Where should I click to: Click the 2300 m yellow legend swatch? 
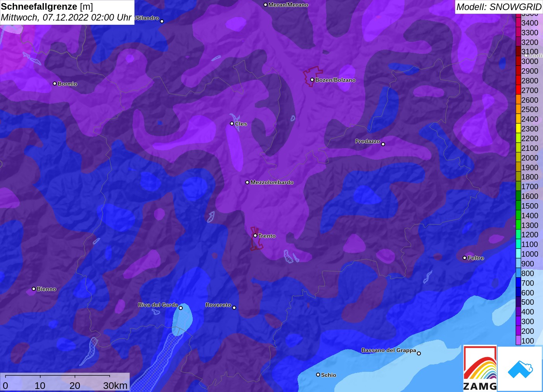pyautogui.click(x=518, y=129)
